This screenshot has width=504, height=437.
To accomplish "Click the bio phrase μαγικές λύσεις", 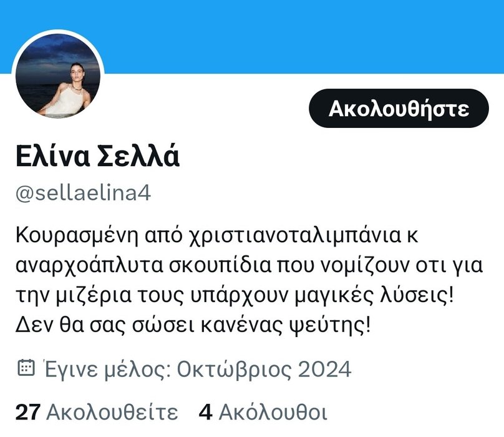I will 374,296.
